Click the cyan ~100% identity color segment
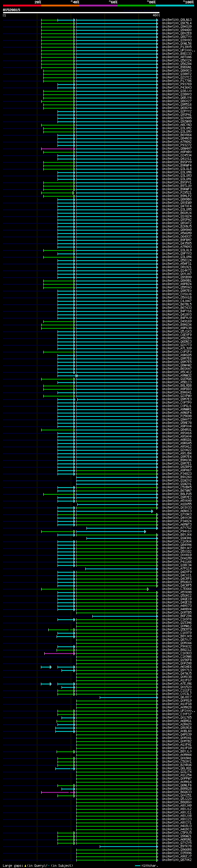197x868 pixels. click(175, 6)
